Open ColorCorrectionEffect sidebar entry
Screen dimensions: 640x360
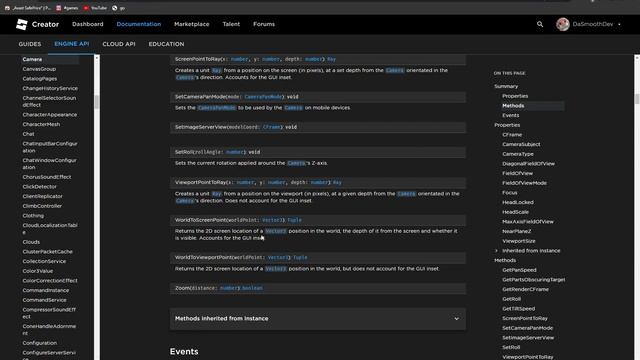coord(50,280)
